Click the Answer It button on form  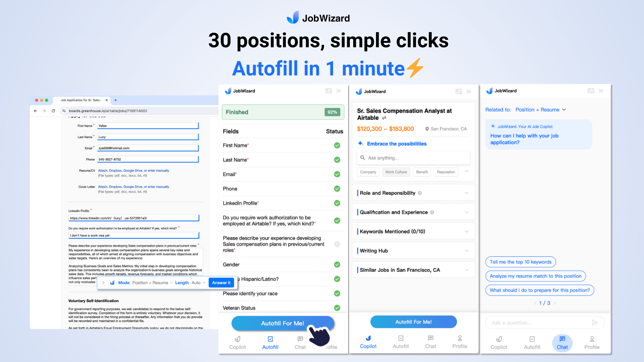(x=221, y=283)
